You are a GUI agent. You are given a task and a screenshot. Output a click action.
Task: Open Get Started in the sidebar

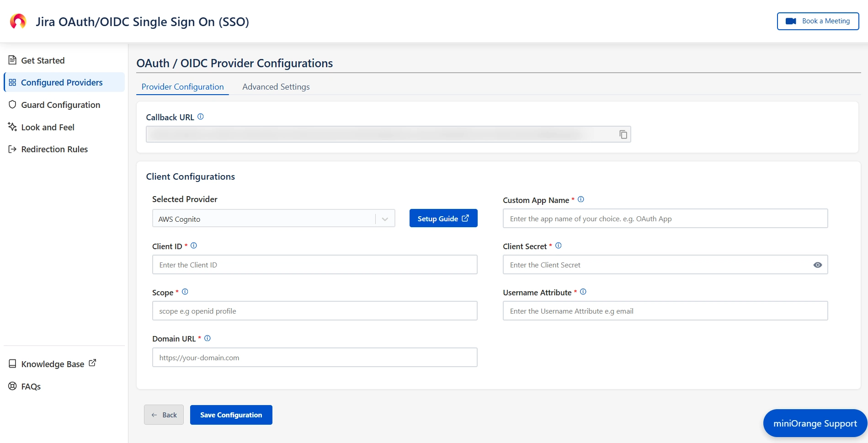64,60
